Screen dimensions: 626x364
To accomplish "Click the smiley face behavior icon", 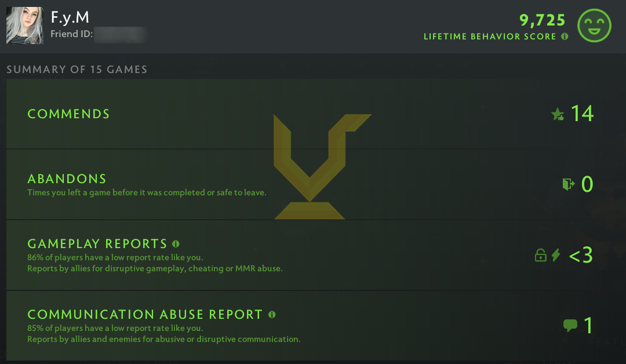I will (594, 26).
